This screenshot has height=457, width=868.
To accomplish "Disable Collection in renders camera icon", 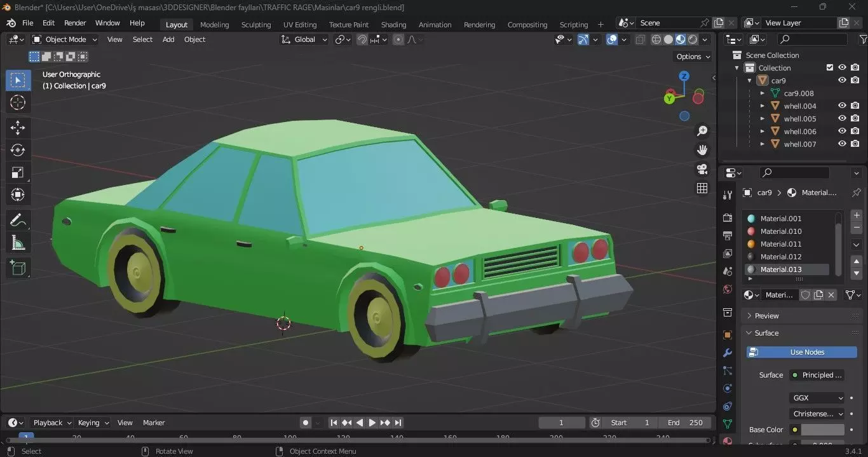I will [855, 68].
